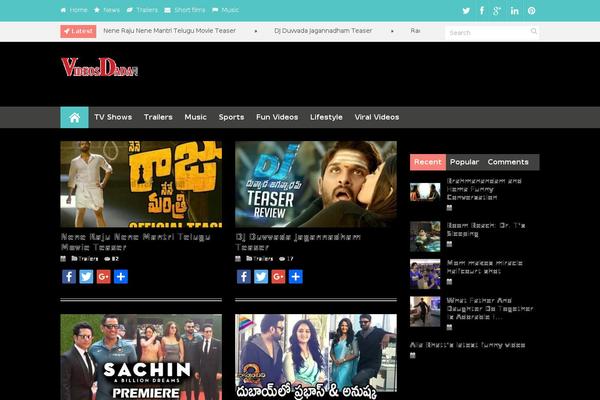Open halfcourt shot sidebar thumbnail
Screen dimensions: 600x400
(425, 274)
